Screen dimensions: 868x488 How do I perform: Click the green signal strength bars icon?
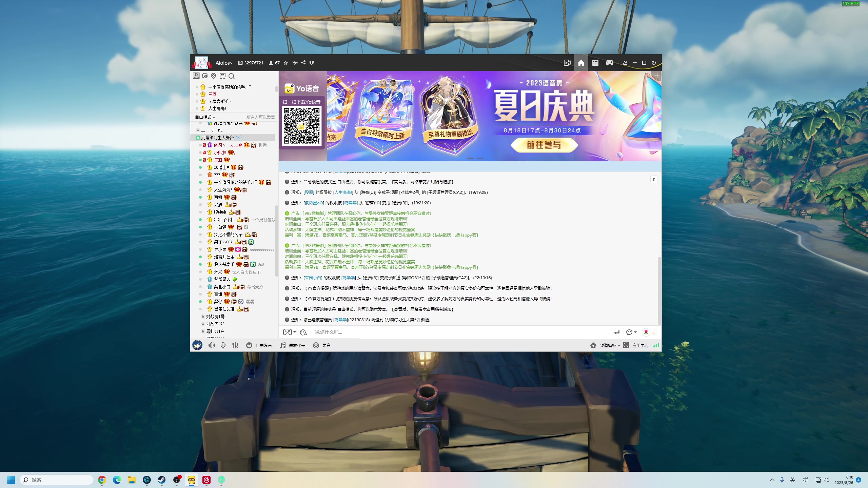[656, 345]
